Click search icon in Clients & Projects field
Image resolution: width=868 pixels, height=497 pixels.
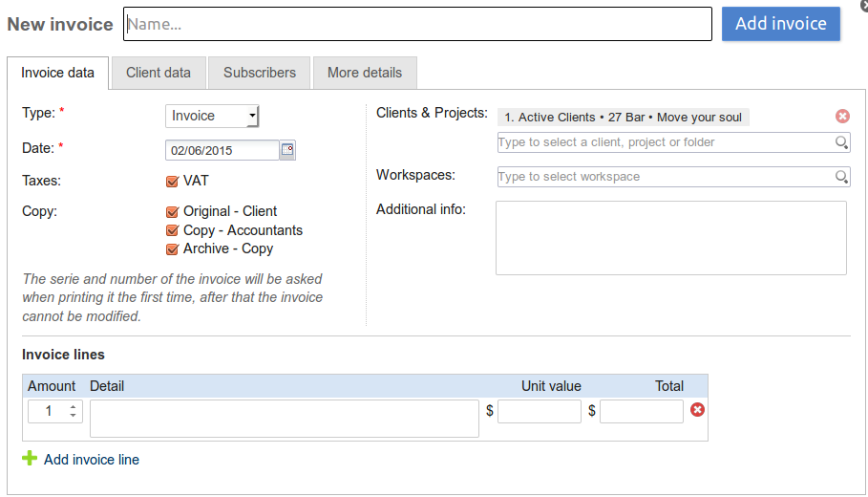[x=841, y=142]
